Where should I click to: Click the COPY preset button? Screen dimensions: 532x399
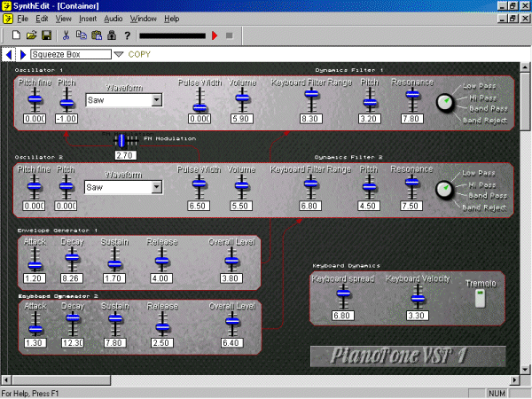coord(139,55)
